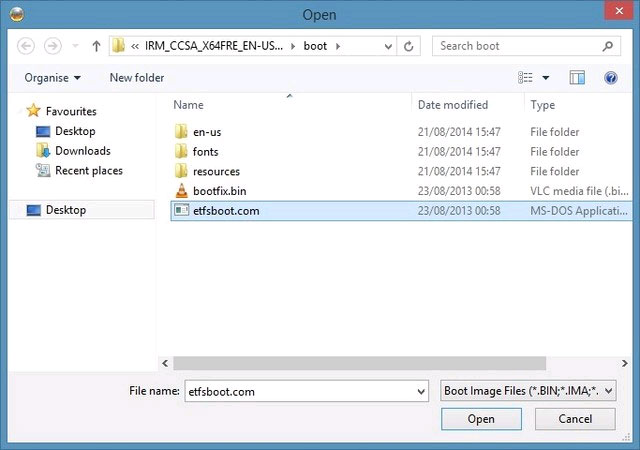This screenshot has height=450, width=640.
Task: Close the Open dialog
Action: (x=619, y=11)
